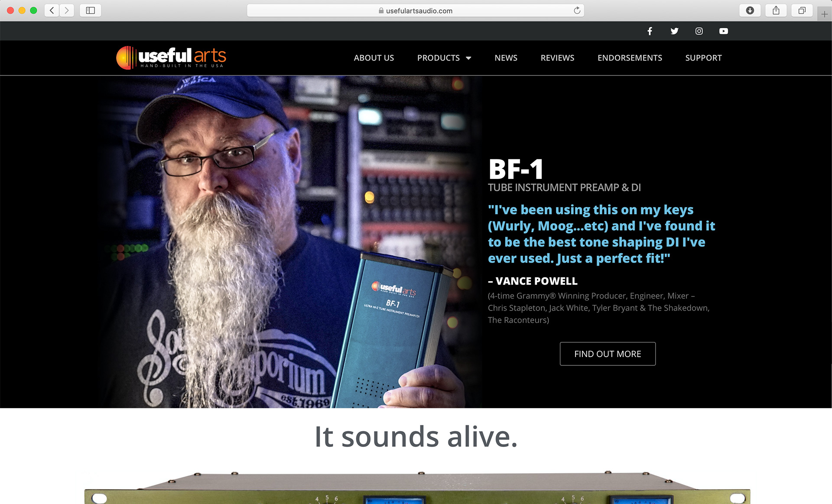The image size is (832, 504).
Task: Show Safari downloads
Action: [x=750, y=10]
